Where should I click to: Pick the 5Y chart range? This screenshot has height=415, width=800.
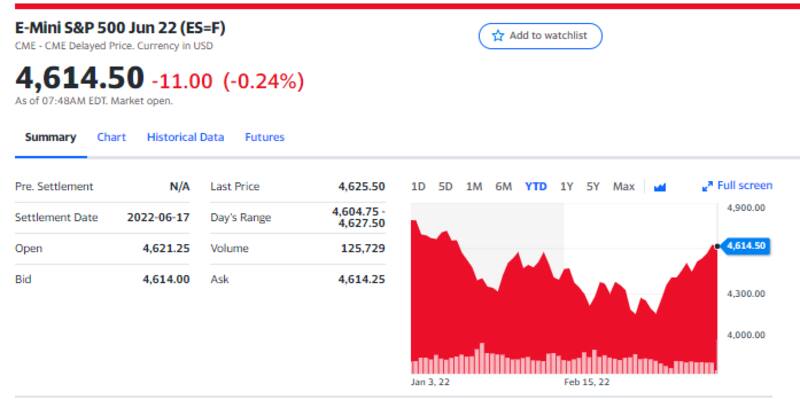593,186
